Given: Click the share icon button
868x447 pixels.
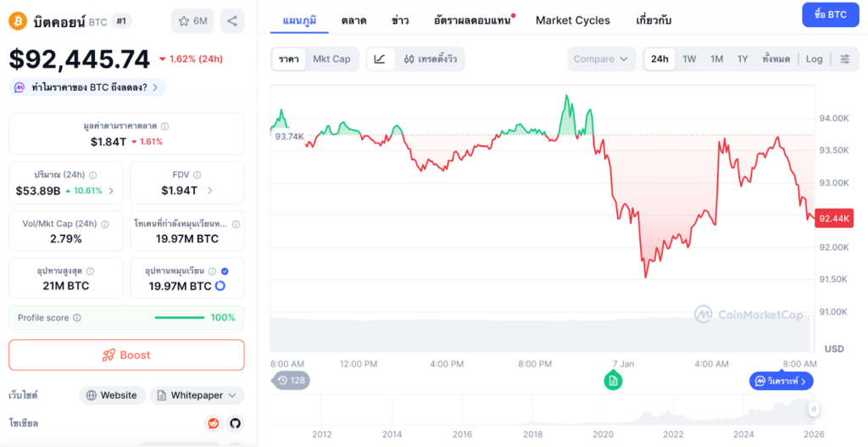Looking at the screenshot, I should point(231,20).
